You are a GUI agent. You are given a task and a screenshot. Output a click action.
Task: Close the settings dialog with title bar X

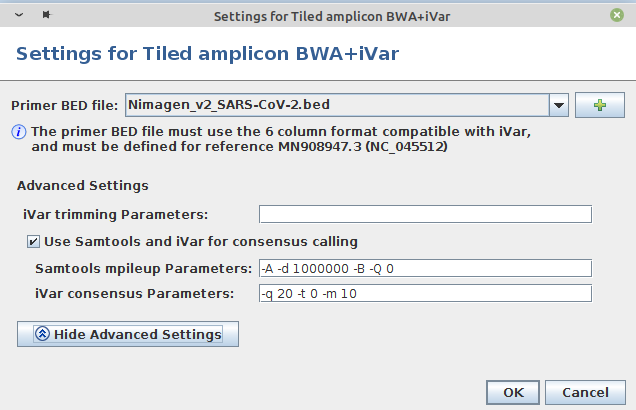pyautogui.click(x=616, y=16)
